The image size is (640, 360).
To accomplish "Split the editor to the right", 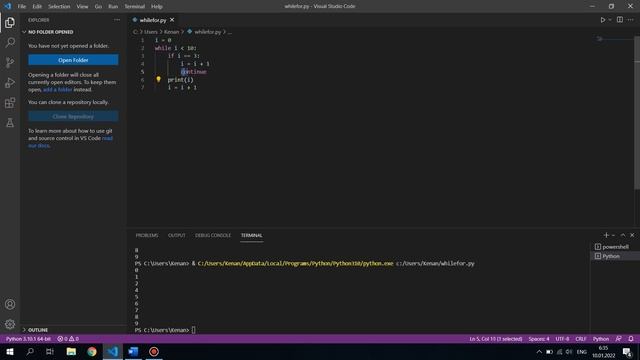I will 620,20.
